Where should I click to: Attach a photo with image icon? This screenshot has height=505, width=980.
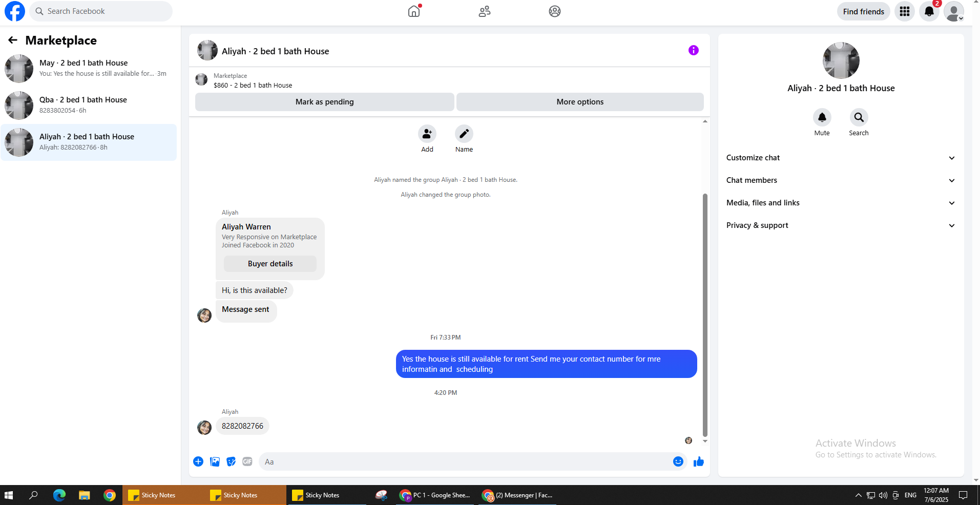click(x=215, y=461)
